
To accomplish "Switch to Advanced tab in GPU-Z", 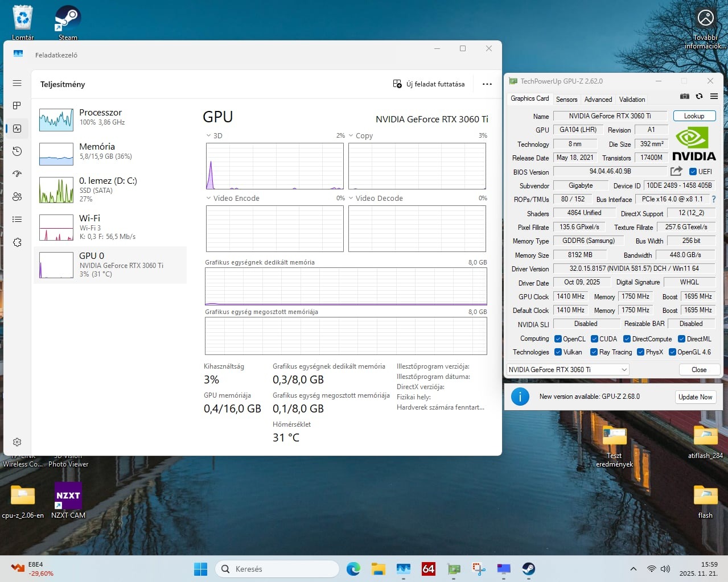I will 598,99.
